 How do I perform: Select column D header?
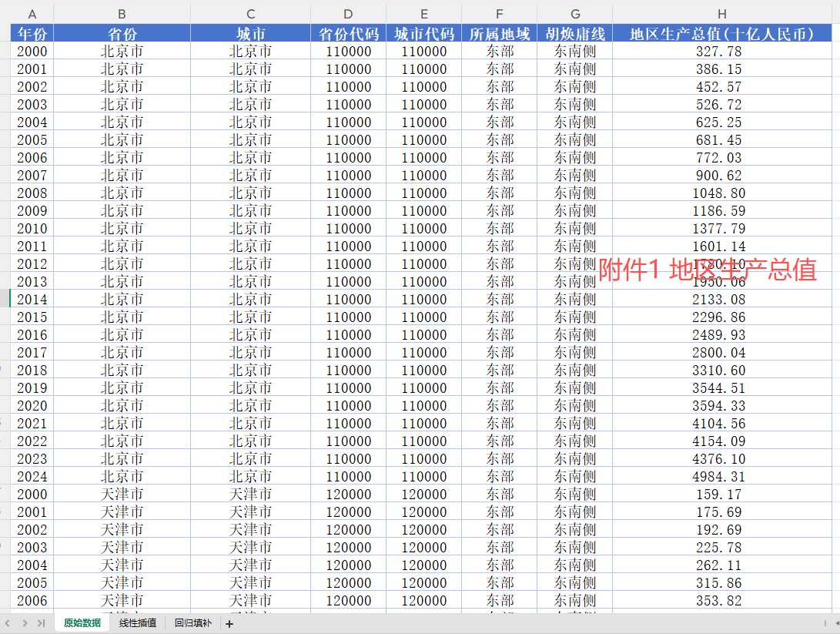348,15
